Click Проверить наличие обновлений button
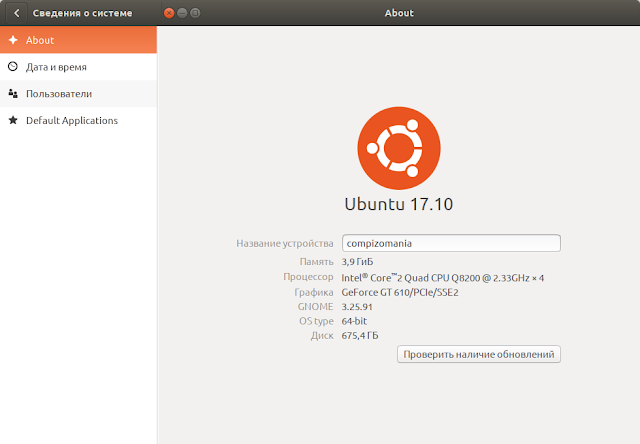640x444 pixels. [479, 354]
